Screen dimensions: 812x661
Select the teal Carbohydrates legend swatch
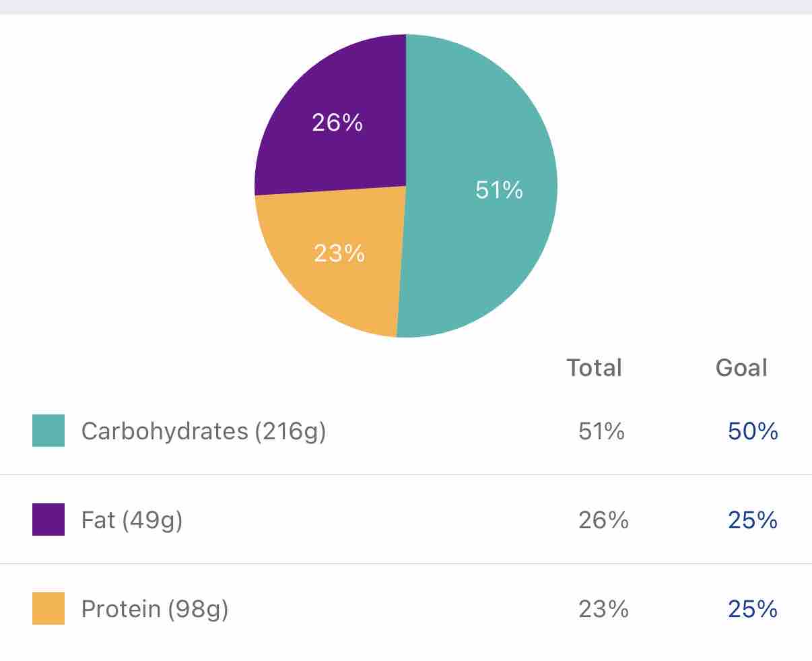pos(48,431)
